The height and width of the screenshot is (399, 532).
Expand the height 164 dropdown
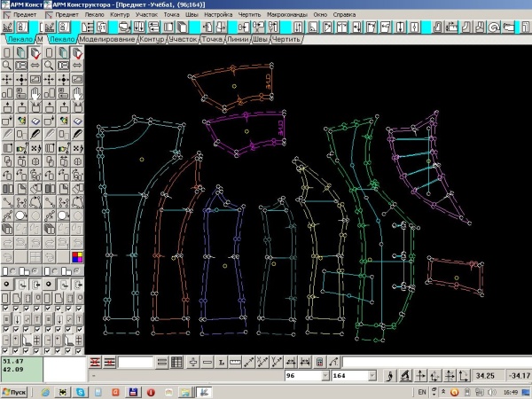coord(372,376)
